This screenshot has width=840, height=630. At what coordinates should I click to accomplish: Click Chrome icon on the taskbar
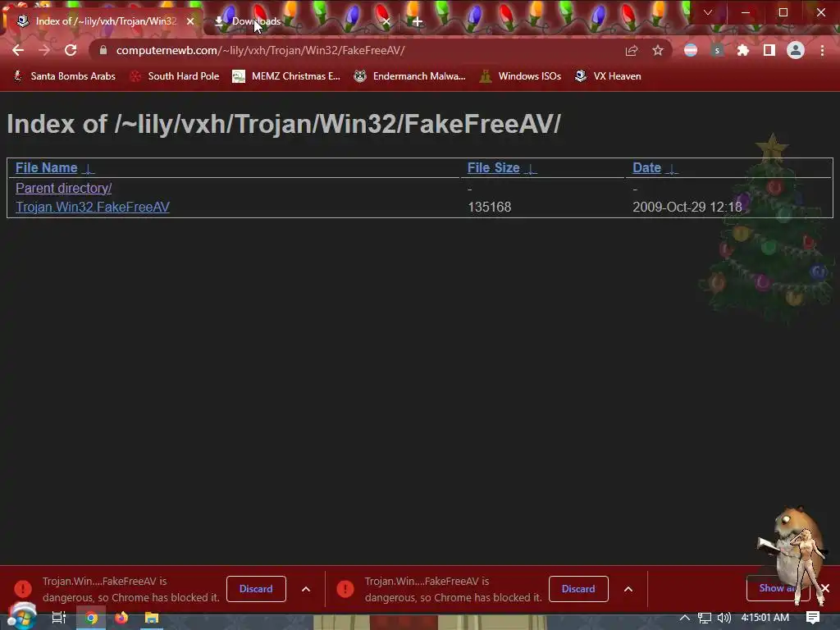click(91, 618)
